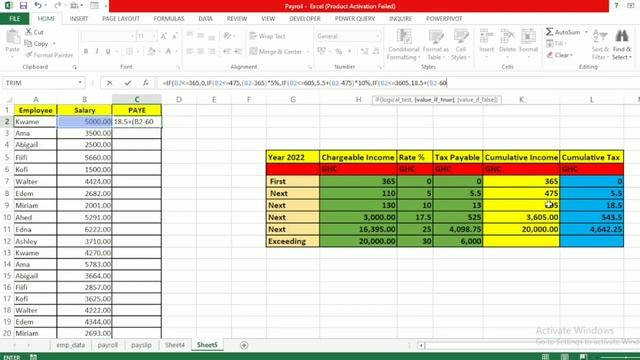
Task: Click the cumulative income cell 3,605.00
Action: pos(521,217)
